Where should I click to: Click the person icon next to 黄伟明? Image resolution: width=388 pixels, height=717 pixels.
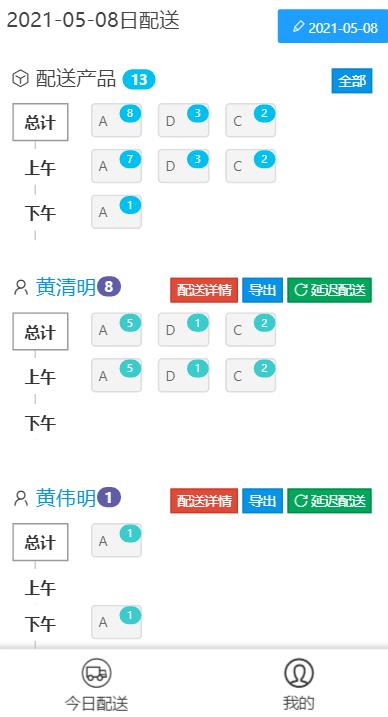point(21,498)
